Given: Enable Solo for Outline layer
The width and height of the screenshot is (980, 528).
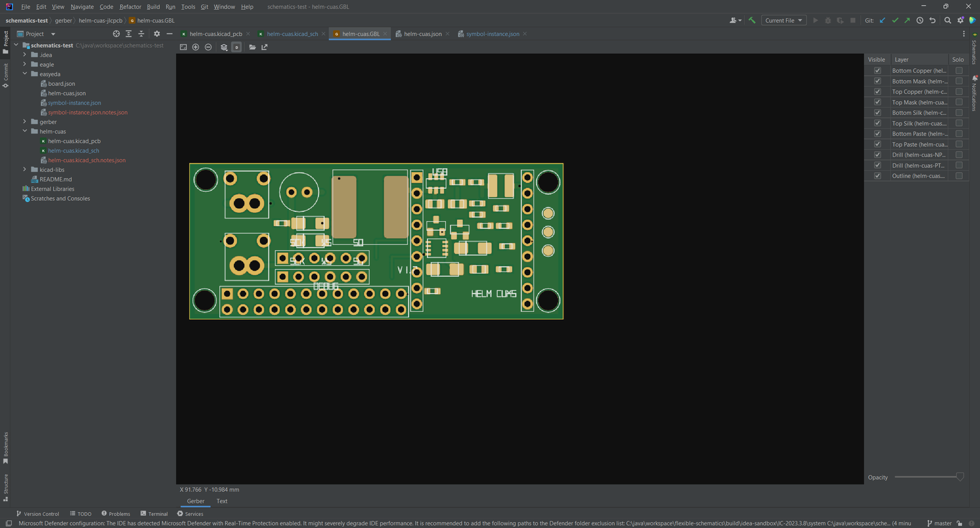Looking at the screenshot, I should tap(959, 176).
